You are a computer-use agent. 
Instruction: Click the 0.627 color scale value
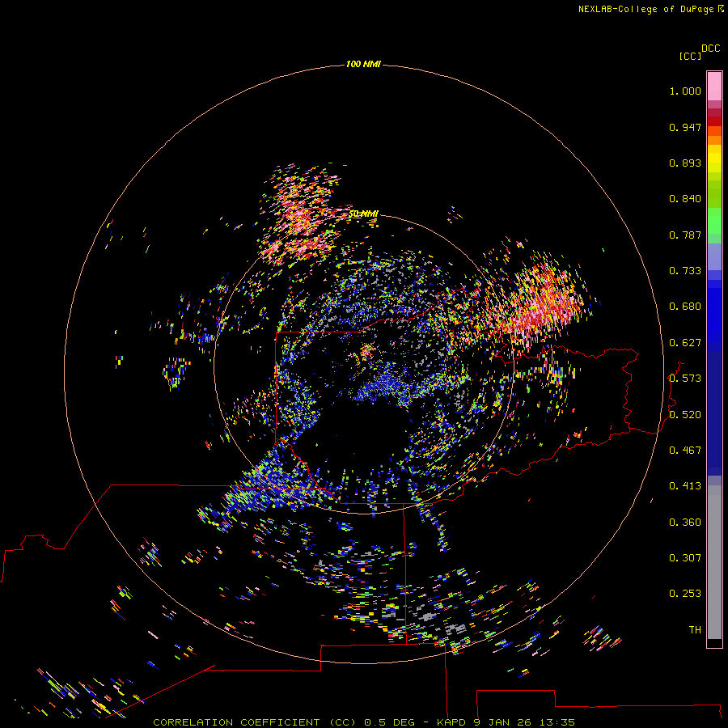685,343
